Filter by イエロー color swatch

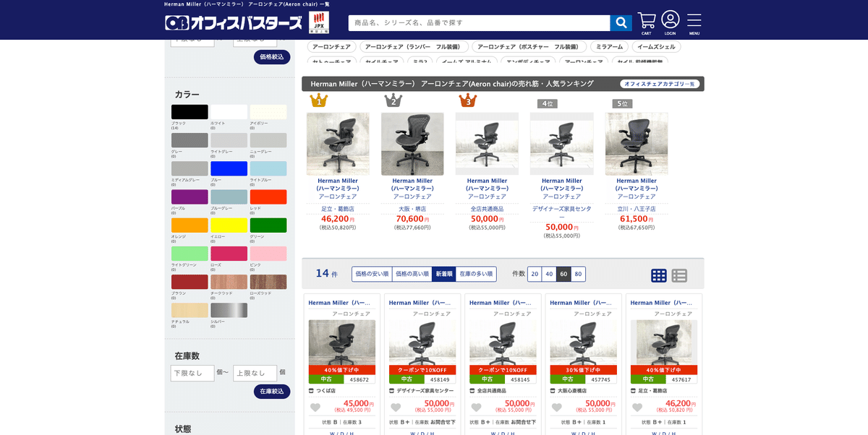tap(229, 225)
